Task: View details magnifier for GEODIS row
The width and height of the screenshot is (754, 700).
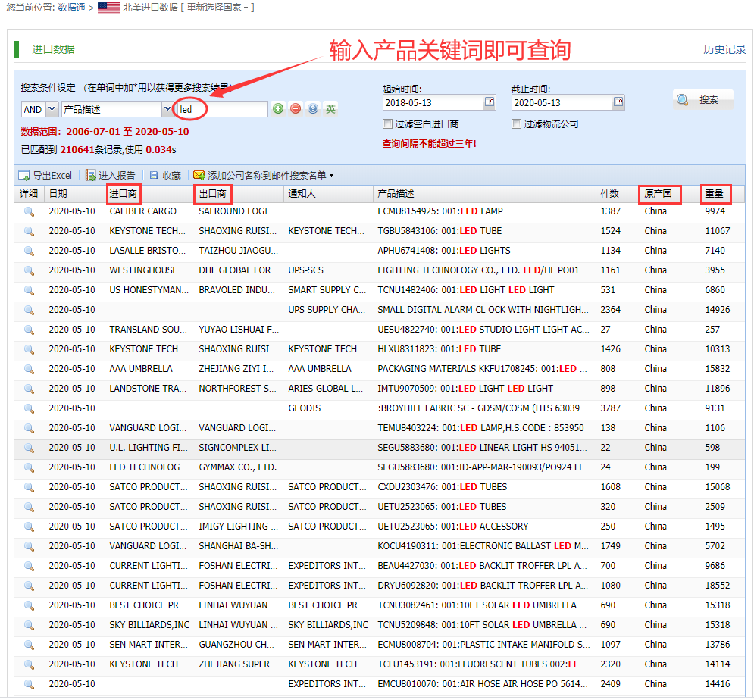Action: (x=30, y=408)
